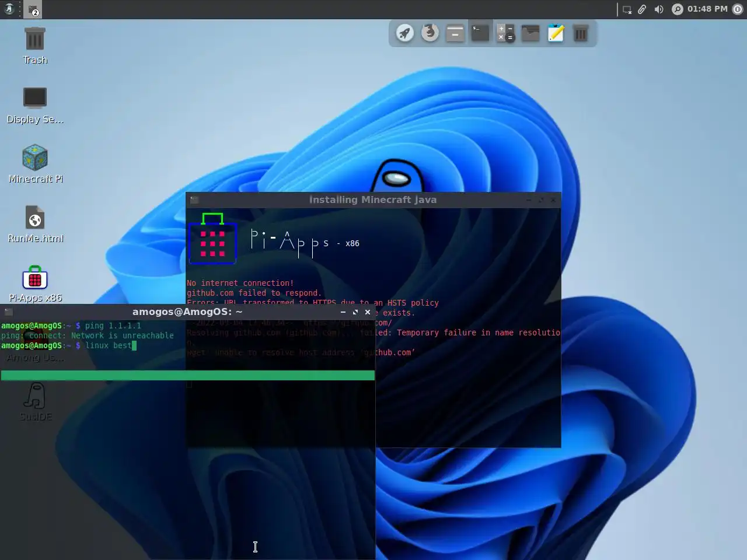Maximize the amogos@AmogOS terminal window
Viewport: 747px width, 560px height.
point(355,312)
